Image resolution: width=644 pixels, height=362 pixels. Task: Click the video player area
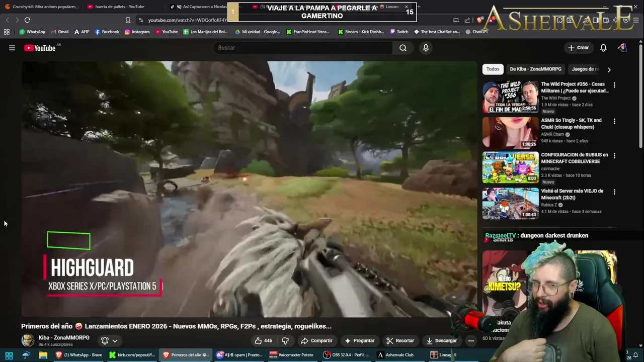coord(249,189)
